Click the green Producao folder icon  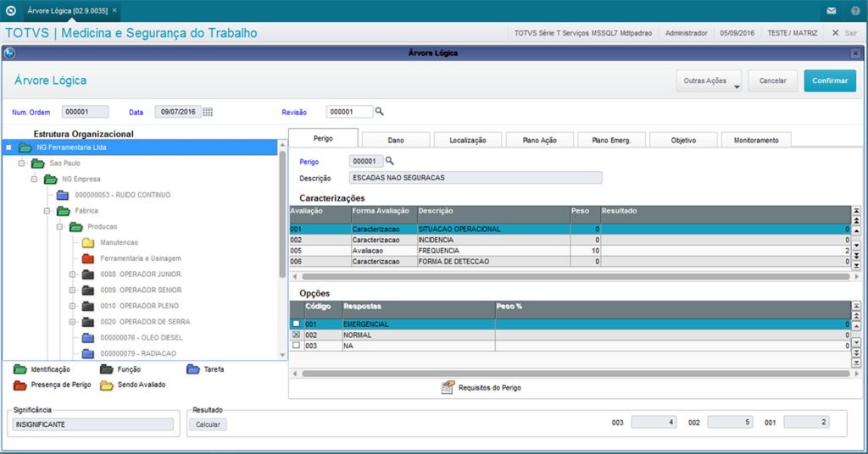pyautogui.click(x=75, y=227)
